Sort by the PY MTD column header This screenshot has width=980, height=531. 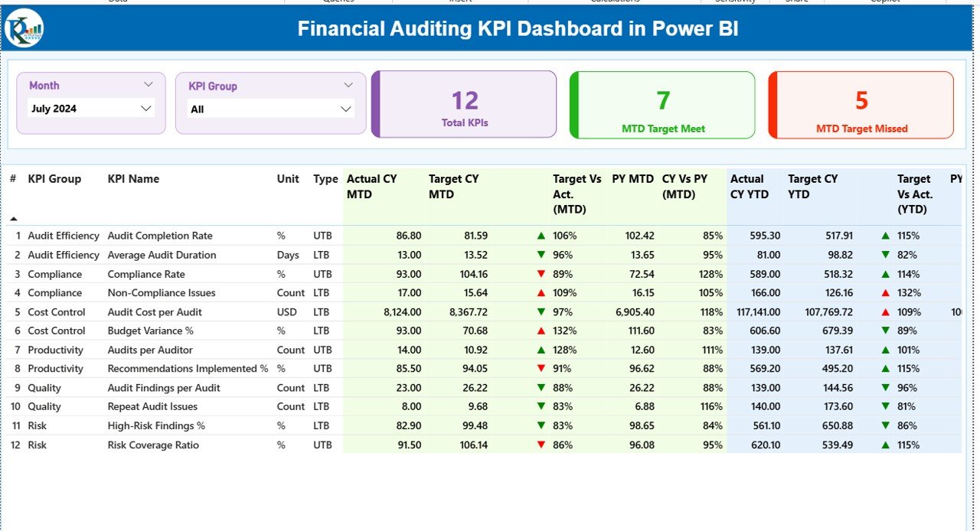coord(632,179)
